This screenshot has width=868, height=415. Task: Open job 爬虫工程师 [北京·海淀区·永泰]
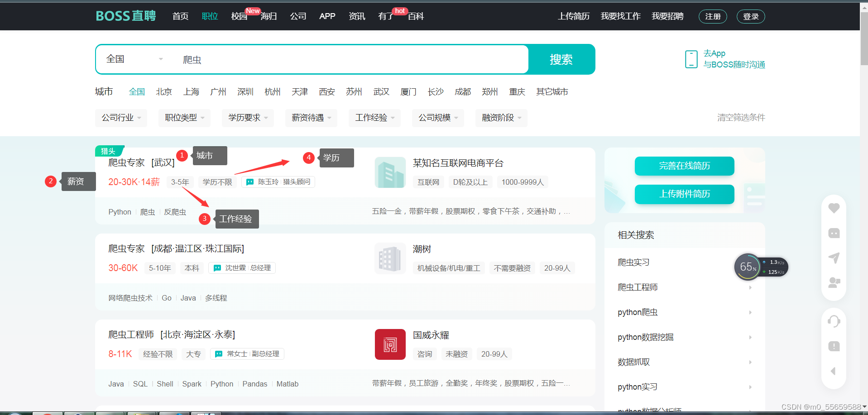172,334
